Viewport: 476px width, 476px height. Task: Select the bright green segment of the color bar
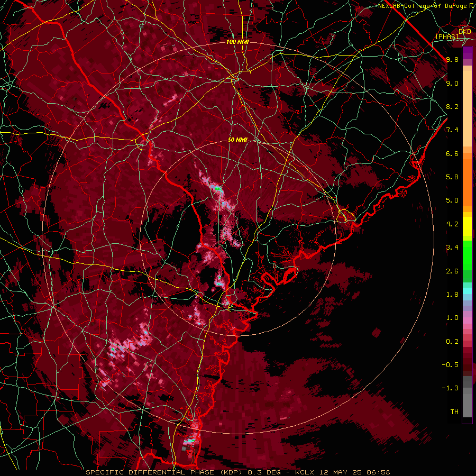pyautogui.click(x=467, y=255)
